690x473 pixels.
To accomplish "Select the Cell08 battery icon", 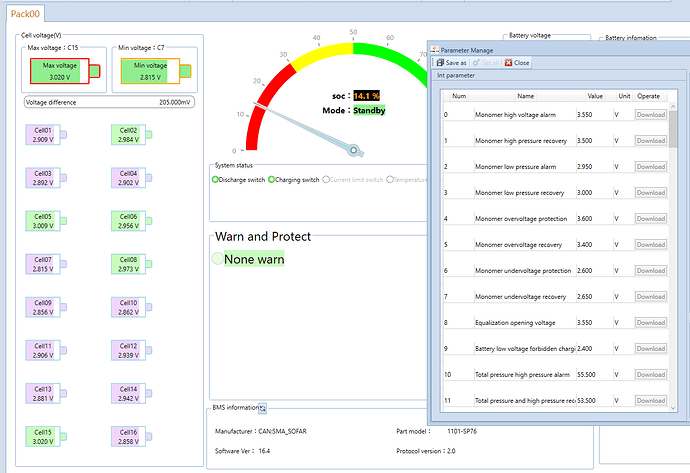I will click(132, 264).
